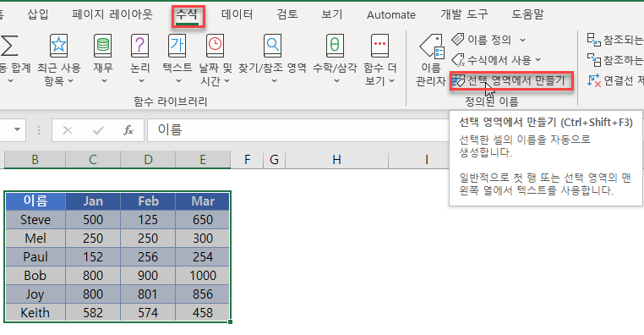Open the Financial (재무) functions icon
The height and width of the screenshot is (335, 644).
point(102,46)
